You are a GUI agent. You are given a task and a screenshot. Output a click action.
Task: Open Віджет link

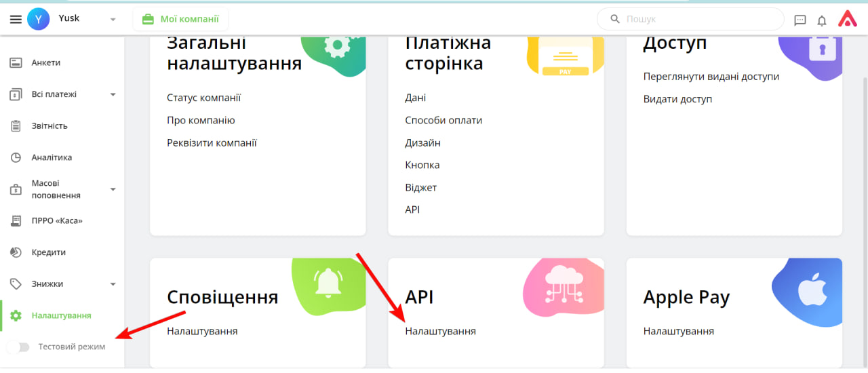(x=421, y=187)
